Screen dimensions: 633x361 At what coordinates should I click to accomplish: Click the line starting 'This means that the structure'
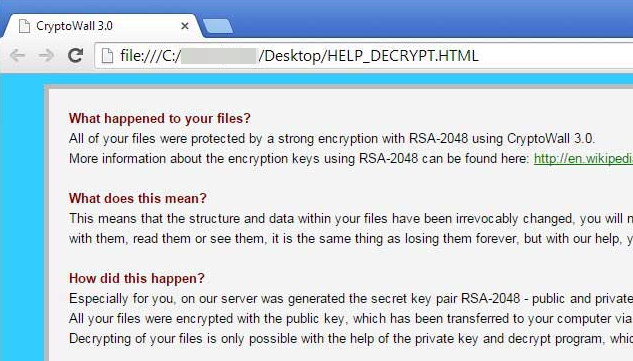pyautogui.click(x=350, y=218)
